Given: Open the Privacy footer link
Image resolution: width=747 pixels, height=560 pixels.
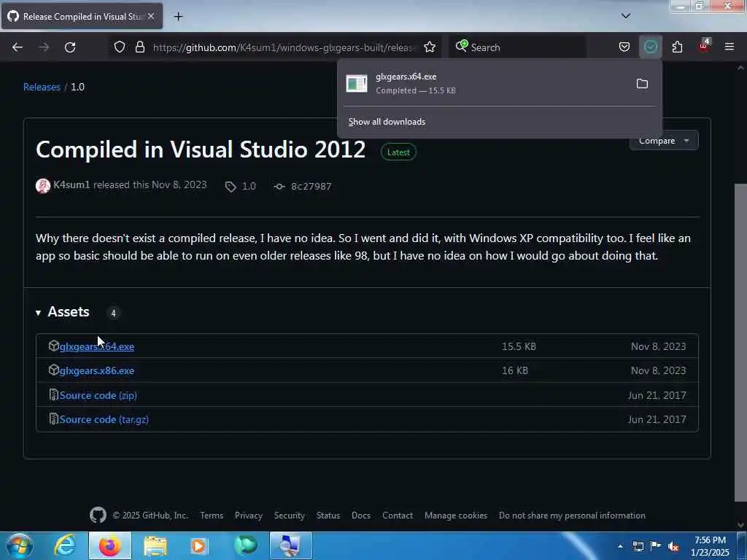Looking at the screenshot, I should tap(249, 516).
